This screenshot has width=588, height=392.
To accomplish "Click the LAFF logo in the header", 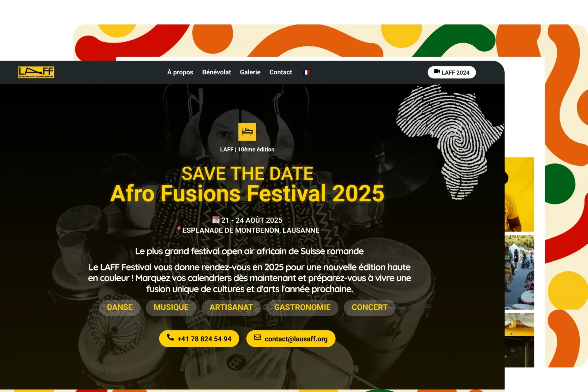I will [x=36, y=72].
